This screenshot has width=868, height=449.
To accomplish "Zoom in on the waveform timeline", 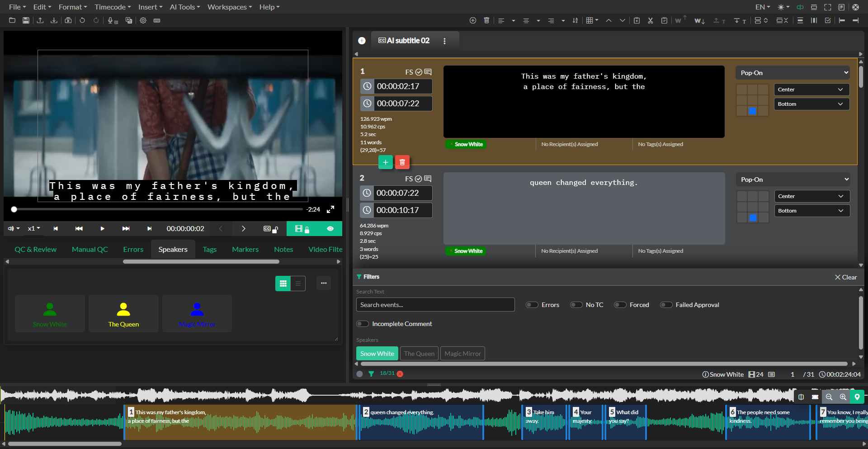I will click(843, 397).
